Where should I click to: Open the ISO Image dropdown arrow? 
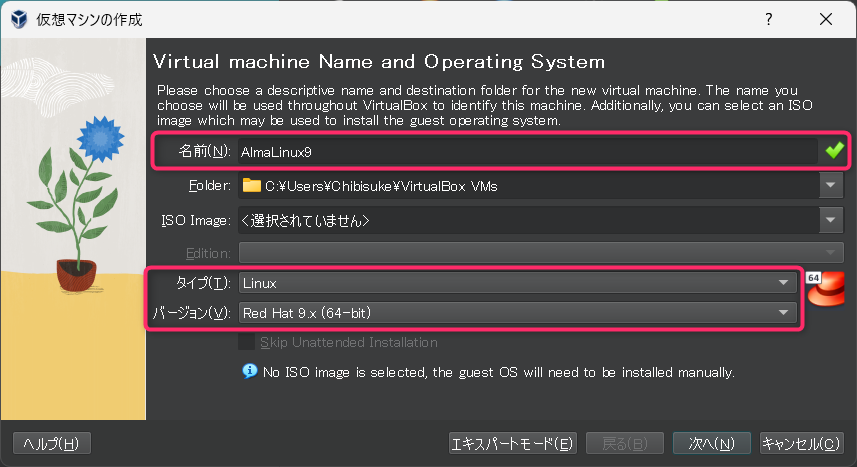[x=831, y=220]
